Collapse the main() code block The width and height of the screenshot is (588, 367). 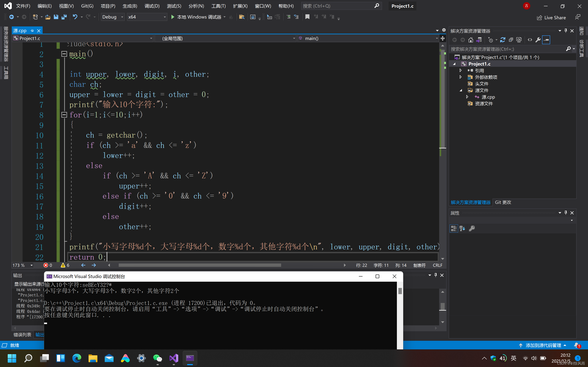(64, 54)
